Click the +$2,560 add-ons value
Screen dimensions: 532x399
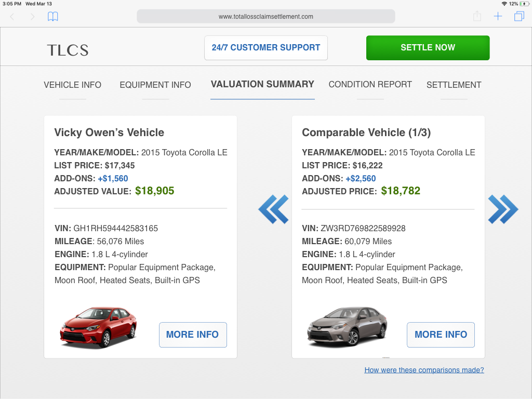(x=361, y=179)
